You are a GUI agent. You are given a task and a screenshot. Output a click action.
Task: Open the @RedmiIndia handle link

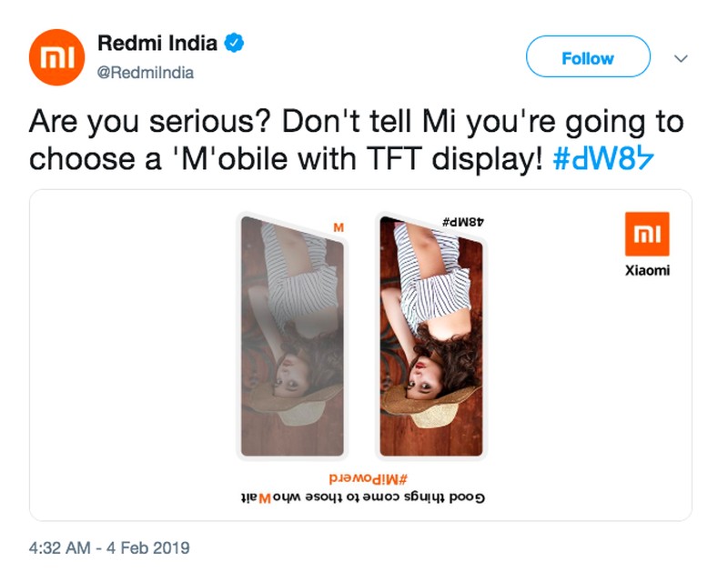tap(145, 73)
